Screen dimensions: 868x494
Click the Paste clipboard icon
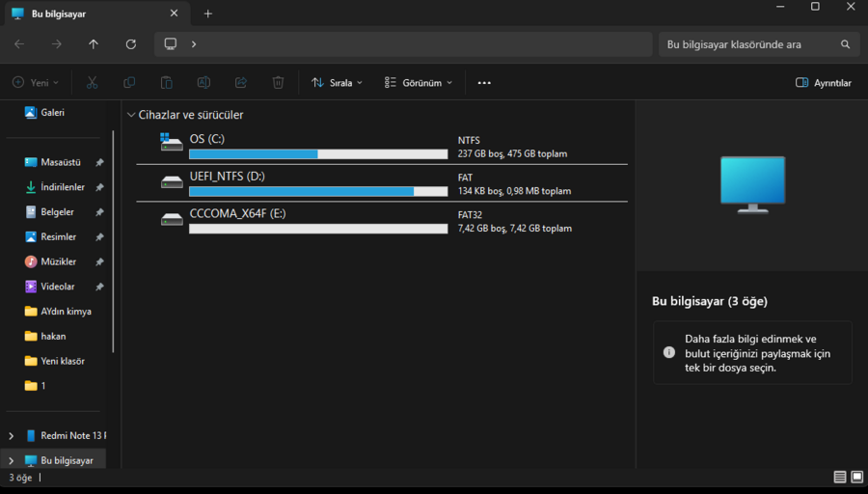point(166,83)
